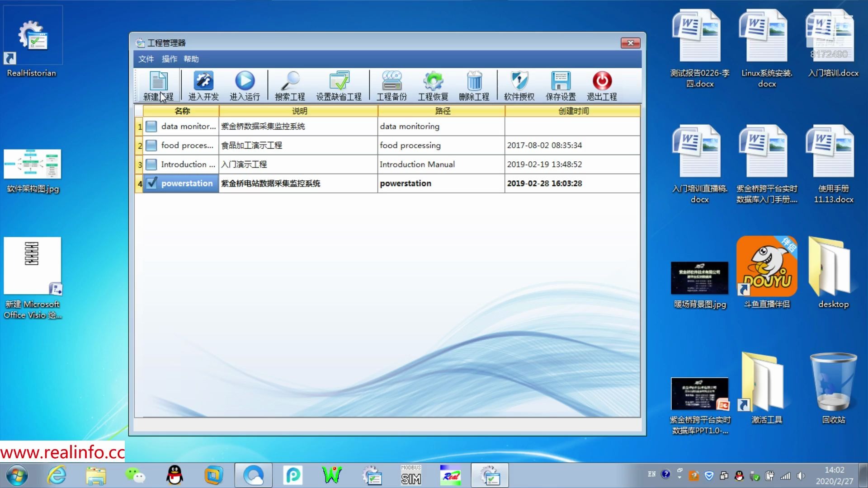Click QQ taskbar icon
The width and height of the screenshot is (868, 488).
(x=174, y=475)
